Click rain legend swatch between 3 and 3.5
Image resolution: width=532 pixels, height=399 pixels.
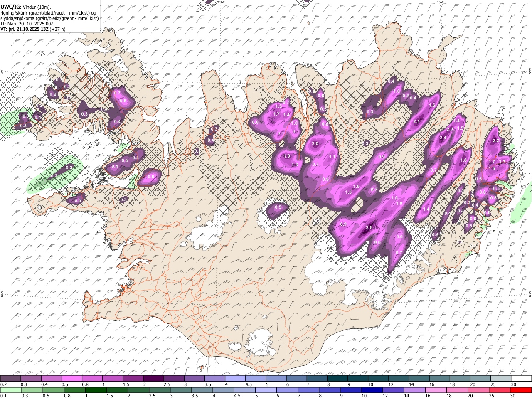(181, 390)
